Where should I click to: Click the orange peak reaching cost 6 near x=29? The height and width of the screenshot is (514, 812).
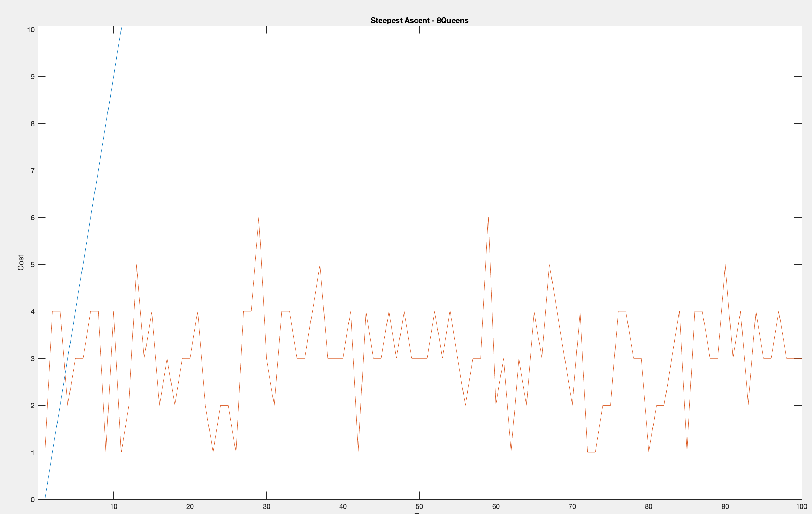[259, 218]
